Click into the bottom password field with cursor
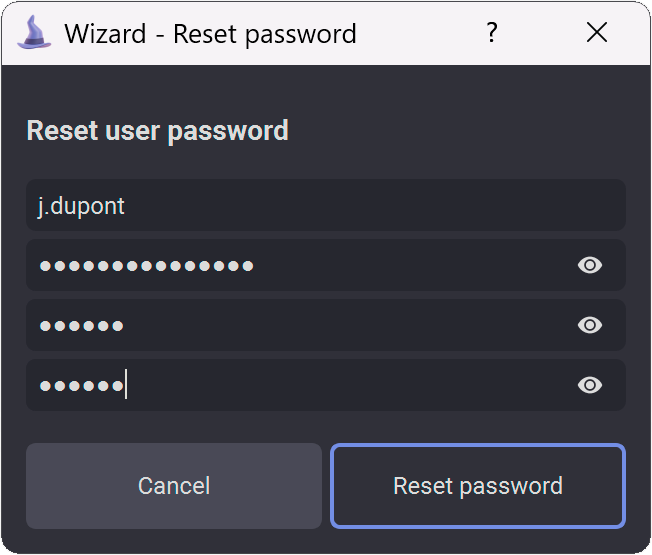Image resolution: width=652 pixels, height=555 pixels. (x=326, y=385)
